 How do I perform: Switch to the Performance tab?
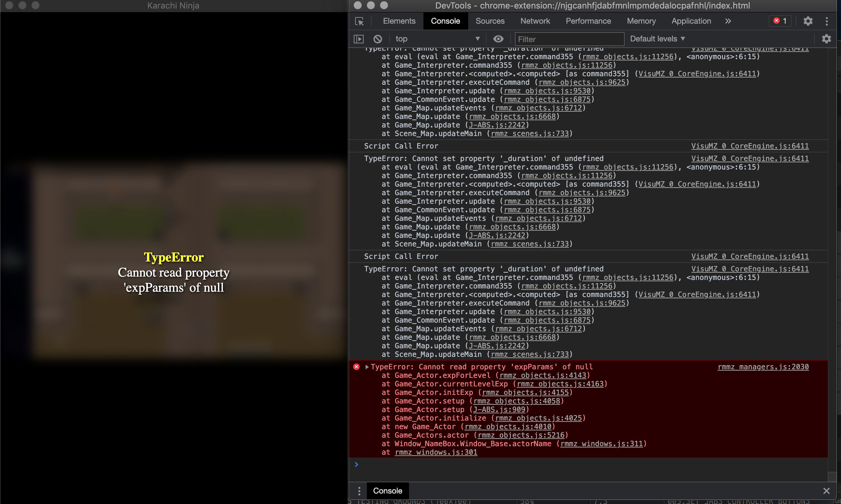point(588,21)
